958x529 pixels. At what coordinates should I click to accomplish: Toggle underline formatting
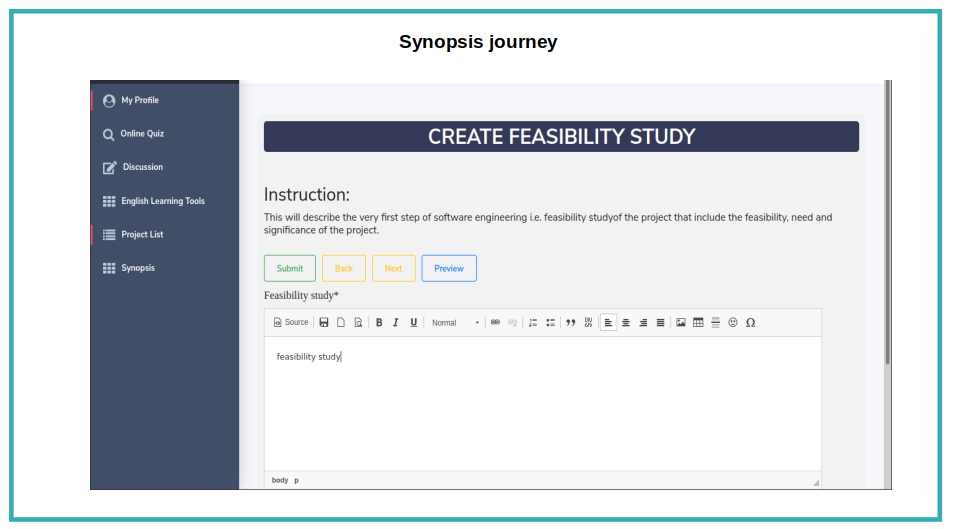pyautogui.click(x=414, y=323)
